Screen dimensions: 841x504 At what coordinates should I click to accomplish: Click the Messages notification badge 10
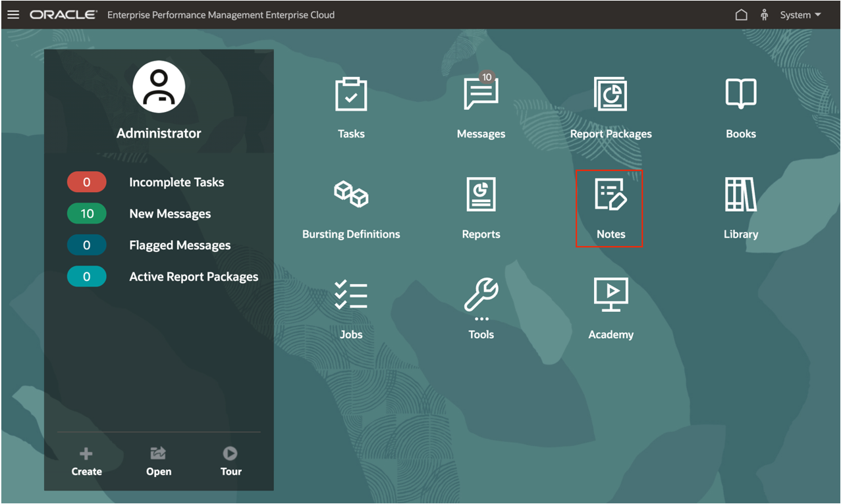coord(487,77)
